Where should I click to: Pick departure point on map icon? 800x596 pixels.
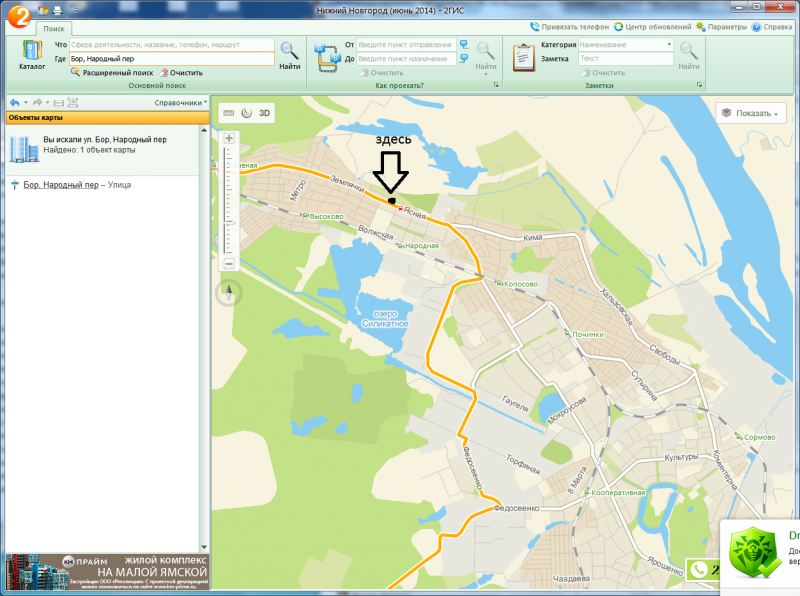[464, 45]
